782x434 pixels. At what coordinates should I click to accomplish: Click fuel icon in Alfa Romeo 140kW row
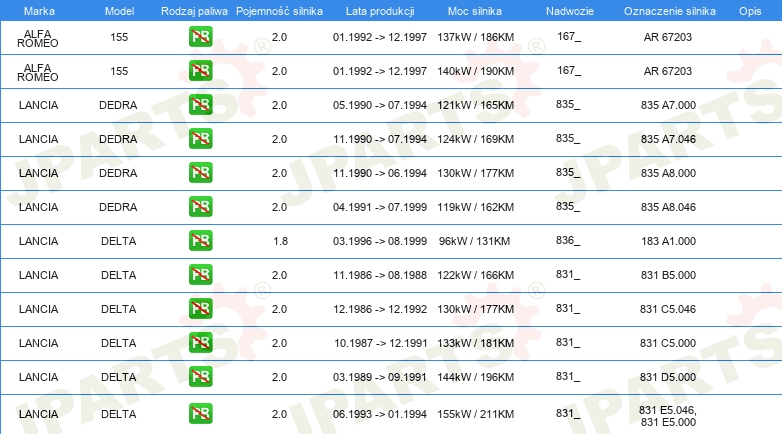pyautogui.click(x=200, y=71)
